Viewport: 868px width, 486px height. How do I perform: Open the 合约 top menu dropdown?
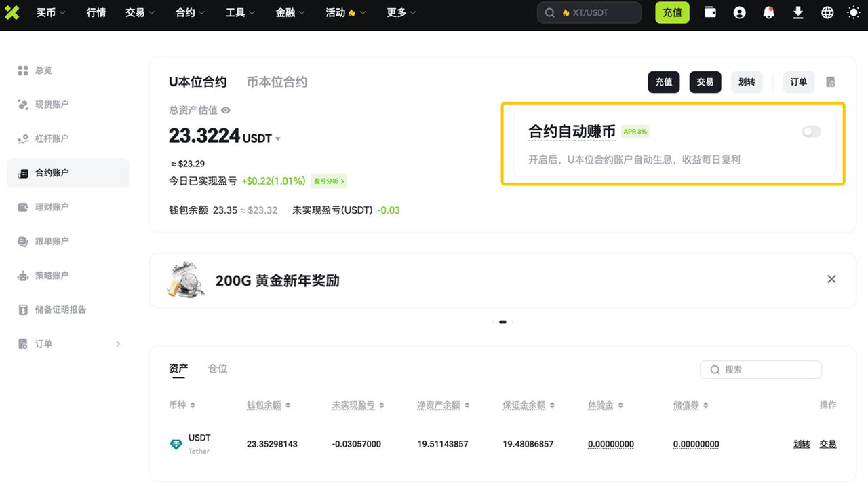click(191, 12)
